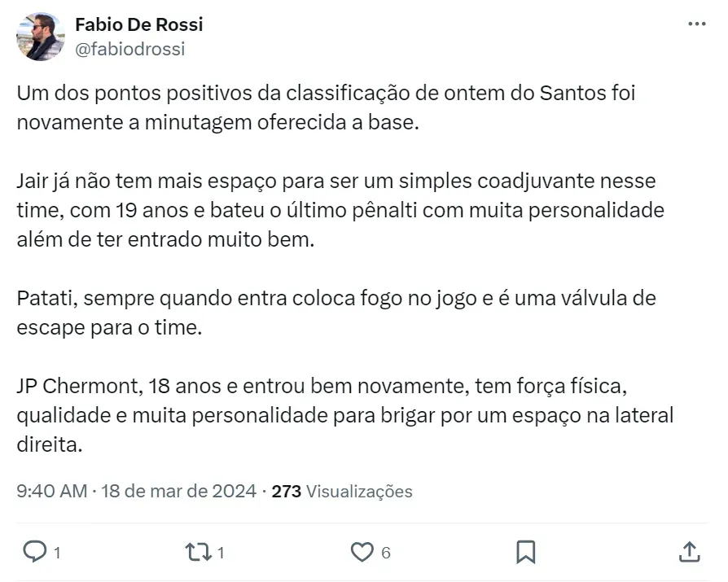Open the three-dot more options menu
This screenshot has height=582, width=728.
pyautogui.click(x=697, y=24)
